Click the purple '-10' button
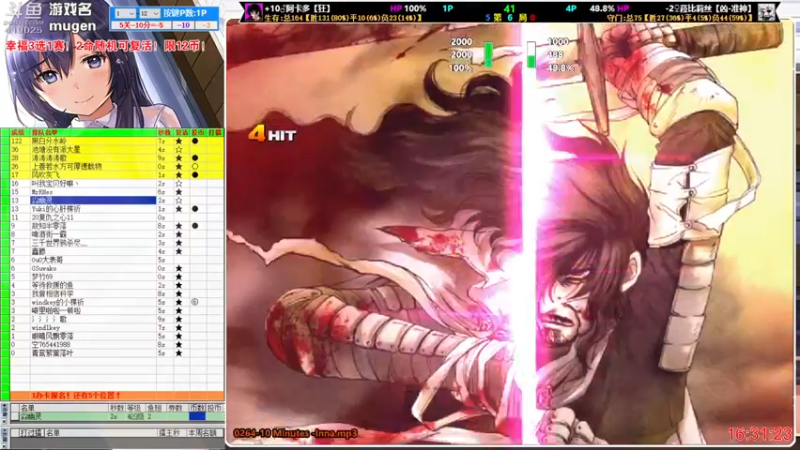The width and height of the screenshot is (800, 450). pos(184,25)
